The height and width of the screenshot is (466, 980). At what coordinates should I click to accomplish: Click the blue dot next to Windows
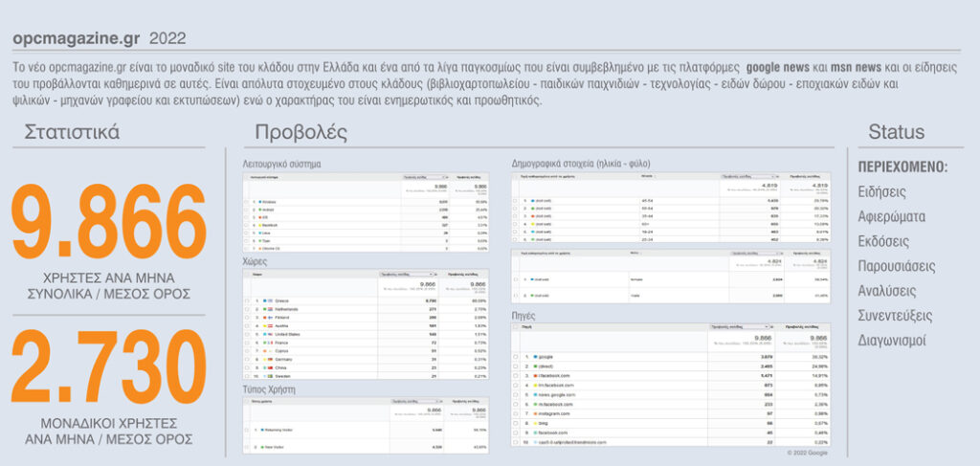(x=260, y=202)
